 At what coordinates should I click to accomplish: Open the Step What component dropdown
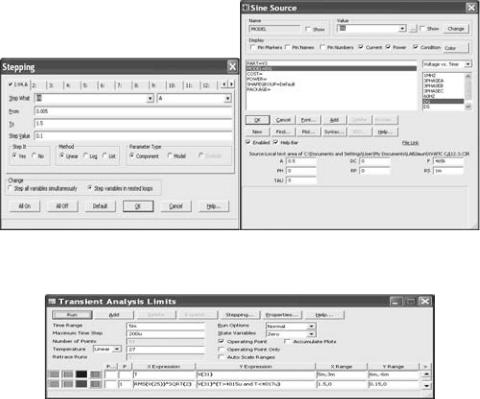150,98
